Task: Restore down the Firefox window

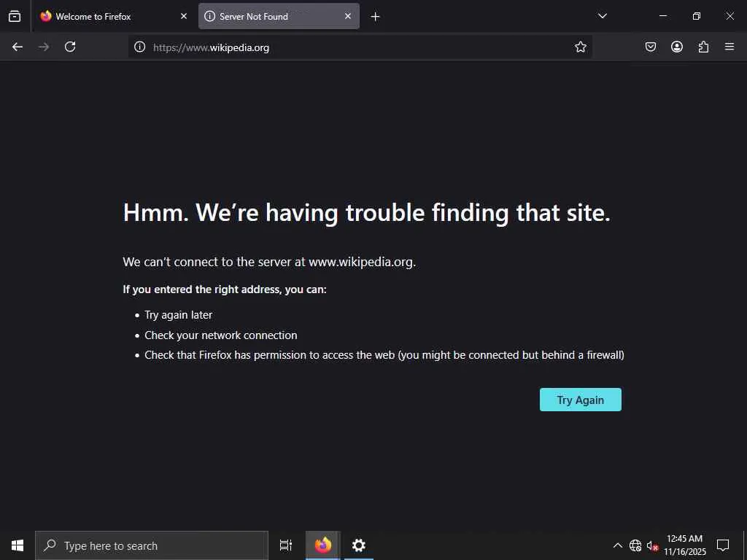Action: tap(697, 16)
